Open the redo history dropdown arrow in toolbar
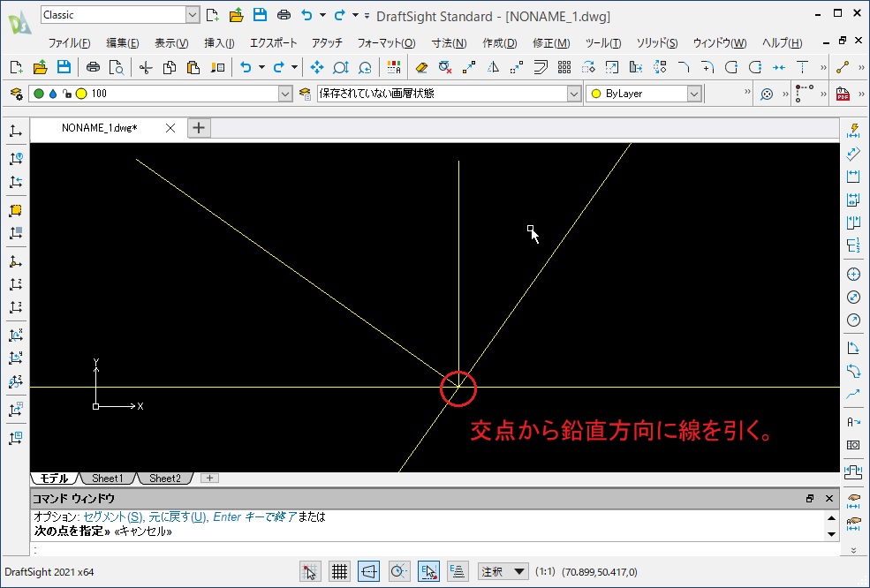Viewport: 870px width, 588px height. pyautogui.click(x=295, y=67)
